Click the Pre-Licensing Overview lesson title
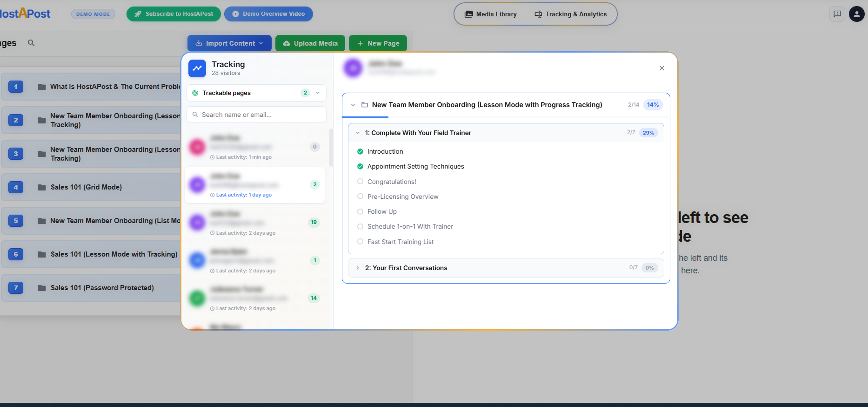 403,197
